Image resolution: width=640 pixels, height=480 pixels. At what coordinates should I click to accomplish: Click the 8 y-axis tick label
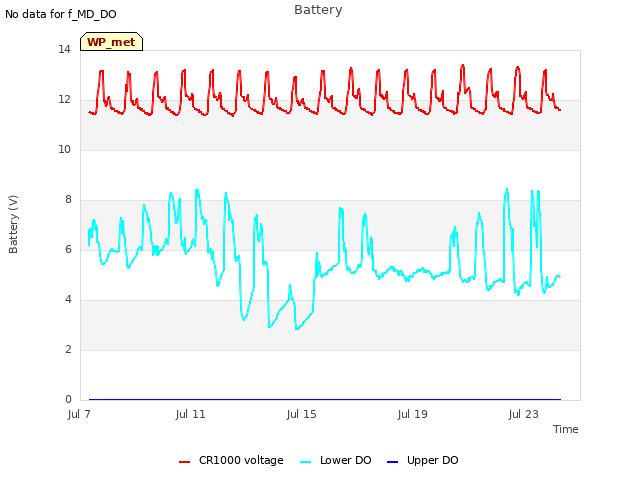tap(68, 200)
